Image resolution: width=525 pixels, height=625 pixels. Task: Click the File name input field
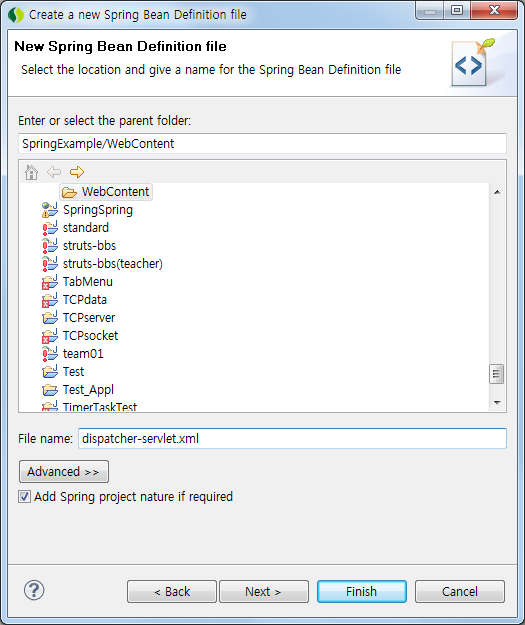(292, 438)
